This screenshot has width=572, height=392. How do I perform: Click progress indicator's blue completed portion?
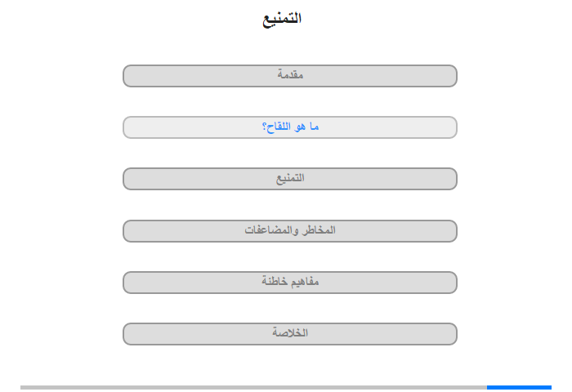point(519,387)
